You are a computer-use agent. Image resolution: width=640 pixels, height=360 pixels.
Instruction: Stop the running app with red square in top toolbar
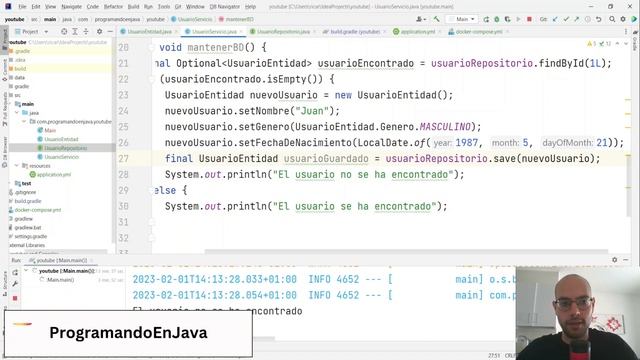tap(529, 19)
